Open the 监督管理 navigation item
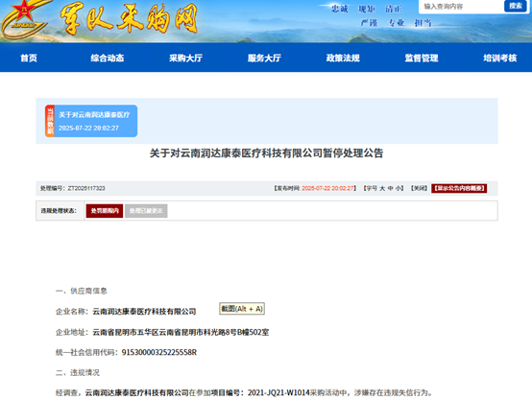Screen dimensions: 532x400 point(422,58)
